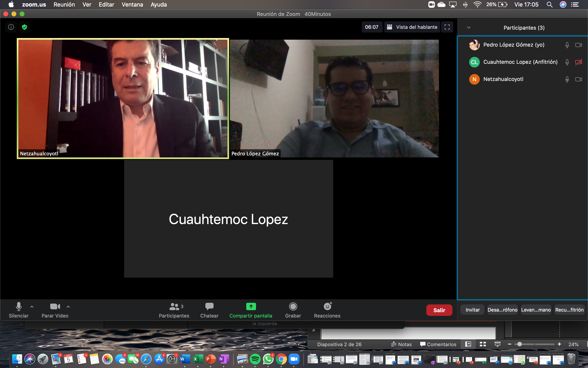
Task: Open AirPlay display menu
Action: (453, 5)
